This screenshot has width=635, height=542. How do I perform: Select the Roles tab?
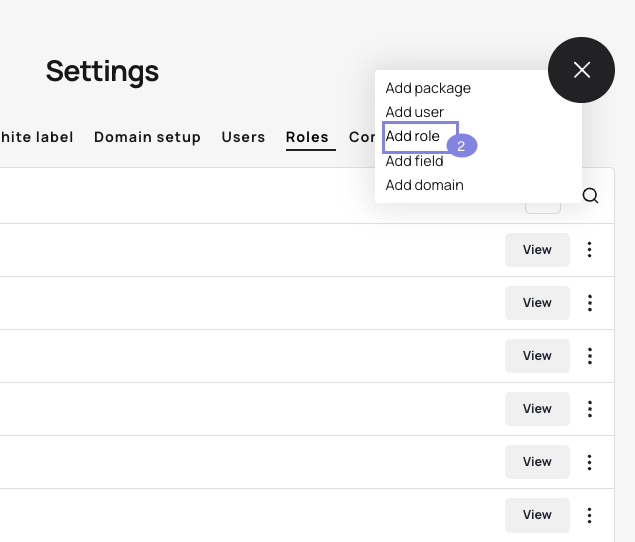[307, 137]
